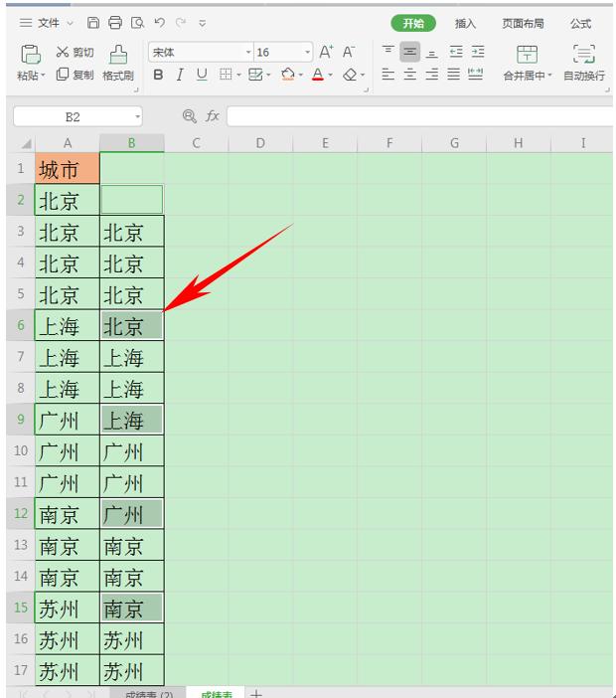The width and height of the screenshot is (616, 698).
Task: Click the distributed alignment icon
Action: tap(475, 74)
